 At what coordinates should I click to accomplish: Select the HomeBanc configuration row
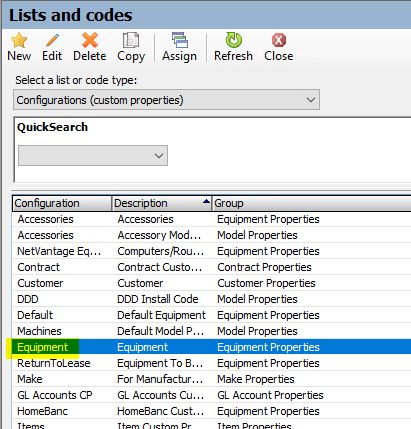tap(212, 411)
